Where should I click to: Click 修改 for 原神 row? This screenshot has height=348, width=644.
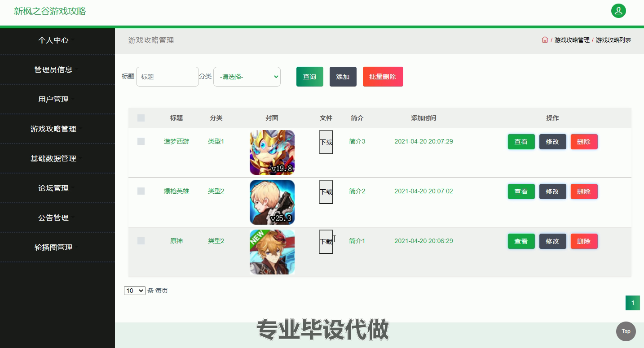[553, 241]
